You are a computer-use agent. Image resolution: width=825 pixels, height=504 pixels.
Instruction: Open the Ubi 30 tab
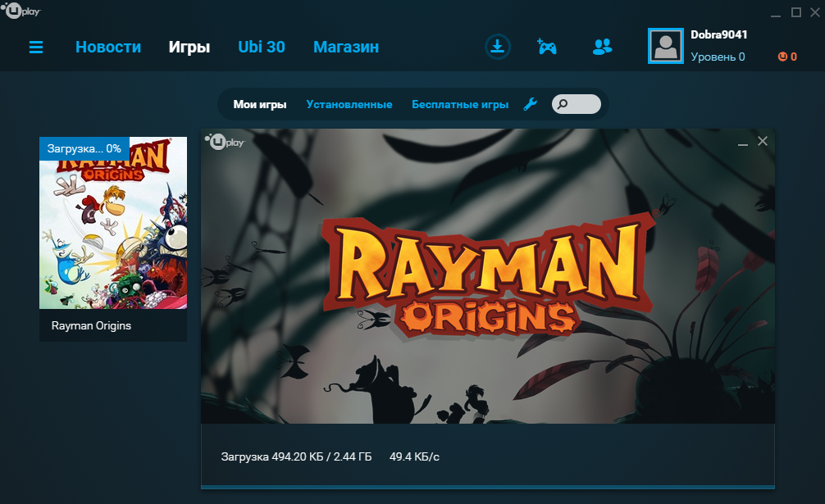tap(262, 47)
